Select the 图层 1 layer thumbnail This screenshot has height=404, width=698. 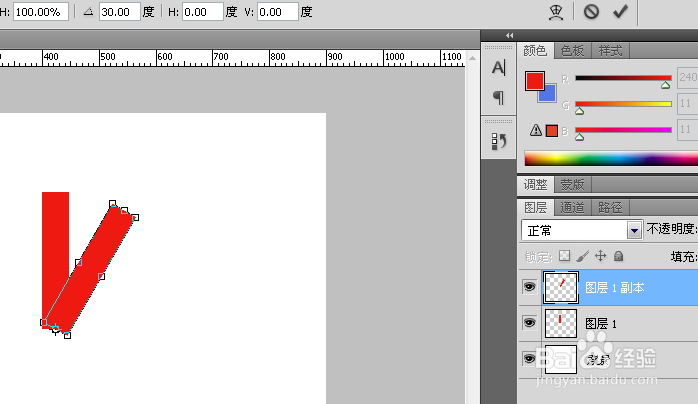[x=560, y=323]
